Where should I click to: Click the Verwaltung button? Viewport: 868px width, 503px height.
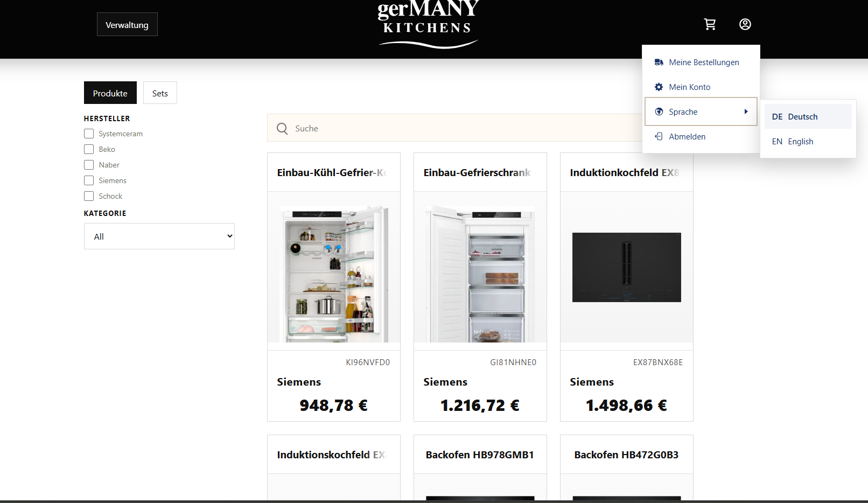pyautogui.click(x=127, y=25)
